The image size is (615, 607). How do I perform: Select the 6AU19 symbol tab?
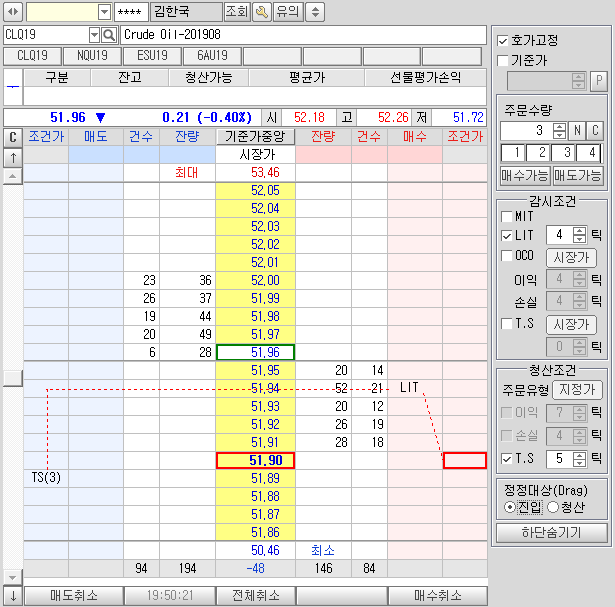pyautogui.click(x=212, y=56)
